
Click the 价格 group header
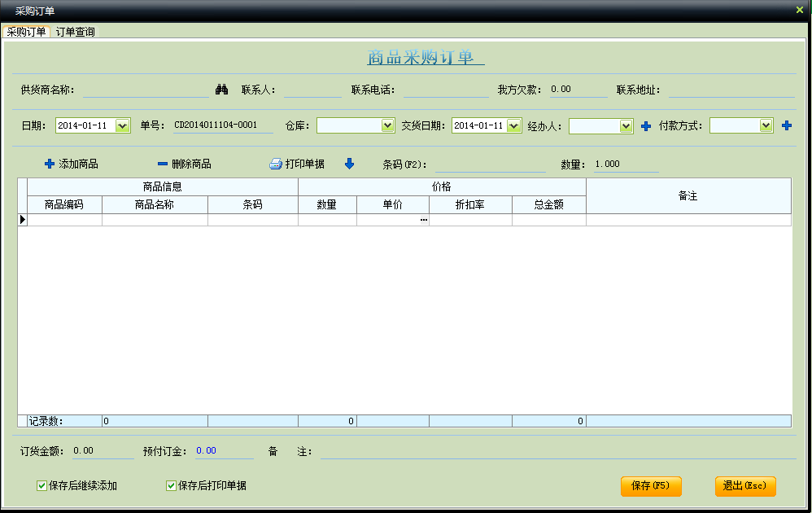click(442, 187)
